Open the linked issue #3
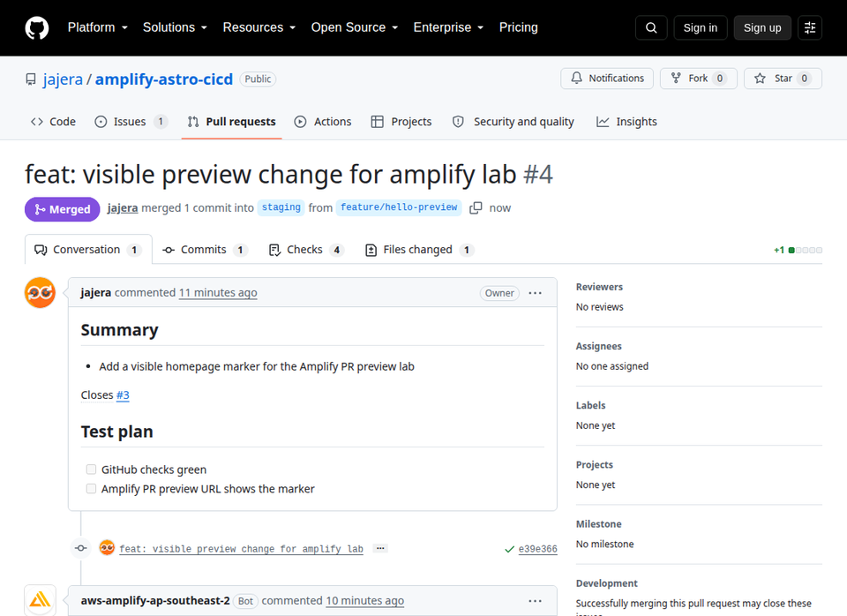Image resolution: width=847 pixels, height=616 pixels. [x=123, y=395]
